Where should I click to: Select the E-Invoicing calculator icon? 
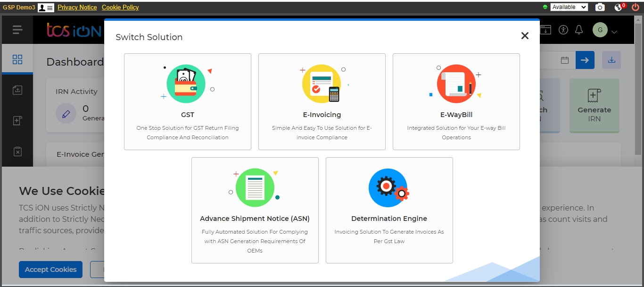(x=321, y=84)
